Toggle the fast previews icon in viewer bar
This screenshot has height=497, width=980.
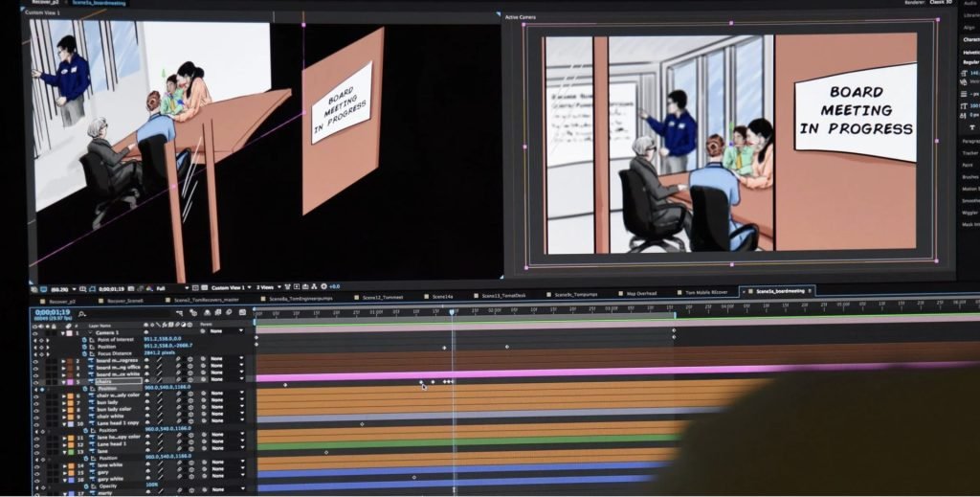[x=297, y=287]
